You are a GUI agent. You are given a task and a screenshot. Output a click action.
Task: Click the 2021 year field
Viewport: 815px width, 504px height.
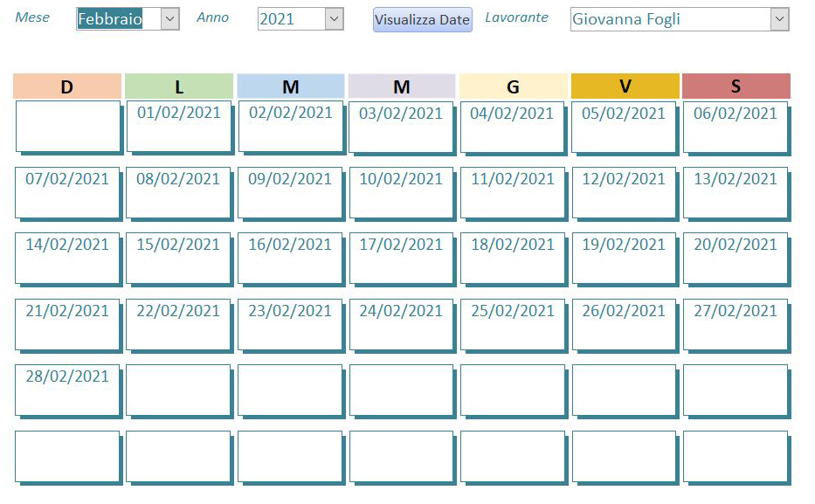pos(291,19)
